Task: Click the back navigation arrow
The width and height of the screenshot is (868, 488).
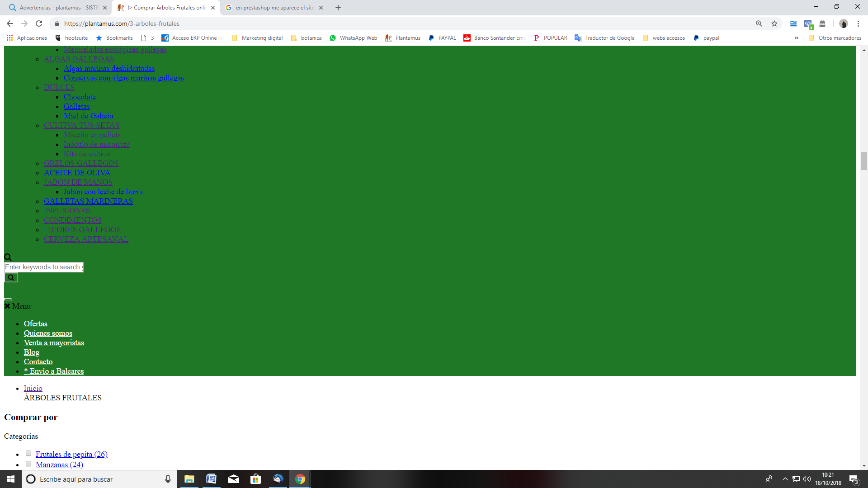Action: click(10, 23)
